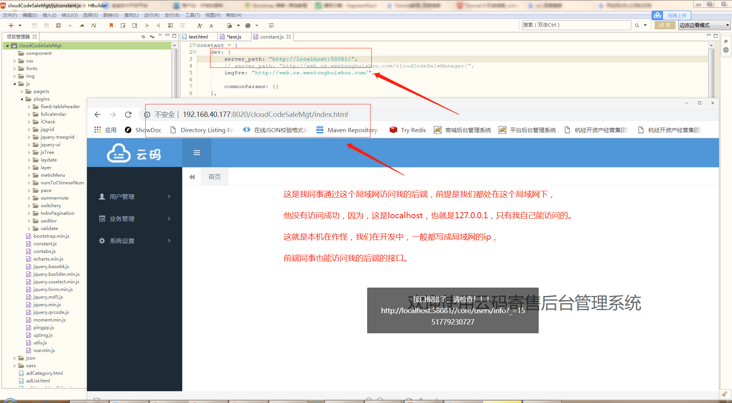This screenshot has width=732, height=403.
Task: Open the 边改边看模式 view mode dropdown
Action: point(704,25)
